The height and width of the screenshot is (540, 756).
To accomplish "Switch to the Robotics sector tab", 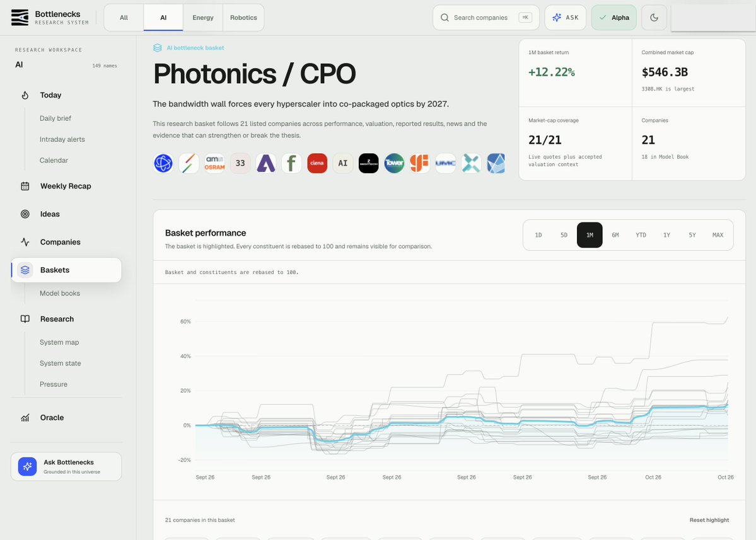I will point(243,18).
